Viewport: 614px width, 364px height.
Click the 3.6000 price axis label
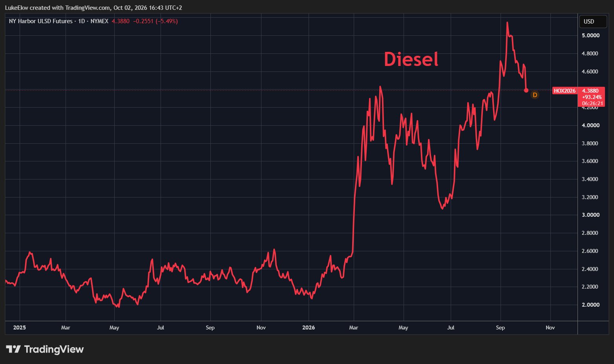pyautogui.click(x=590, y=161)
